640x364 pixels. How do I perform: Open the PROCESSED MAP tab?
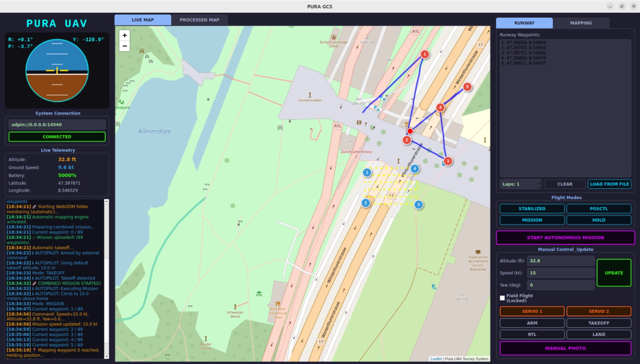click(x=200, y=20)
